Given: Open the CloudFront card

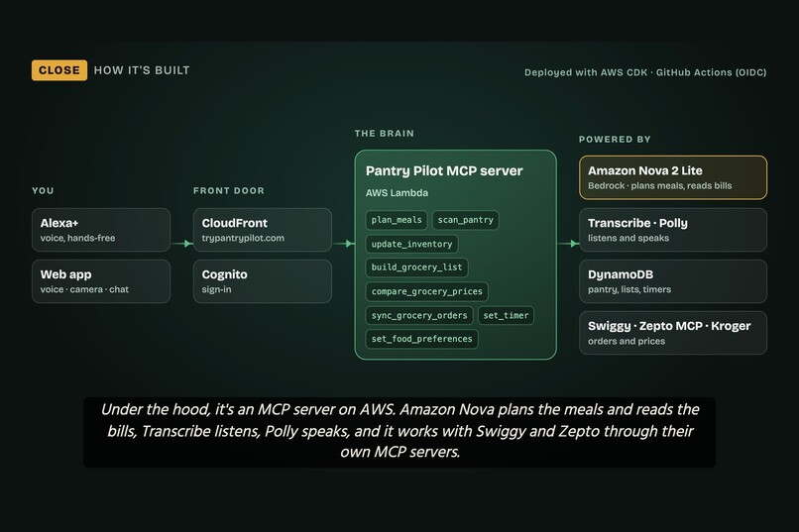Looking at the screenshot, I should click(263, 230).
